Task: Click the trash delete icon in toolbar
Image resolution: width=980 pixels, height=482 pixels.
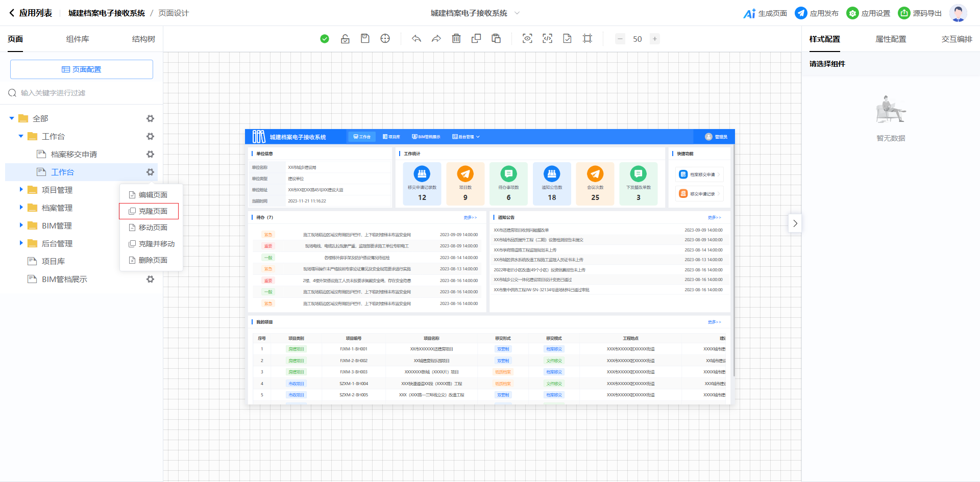Action: tap(456, 39)
